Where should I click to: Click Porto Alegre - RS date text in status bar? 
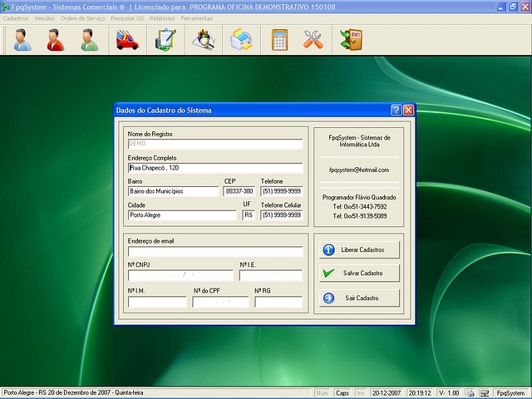coord(73,393)
